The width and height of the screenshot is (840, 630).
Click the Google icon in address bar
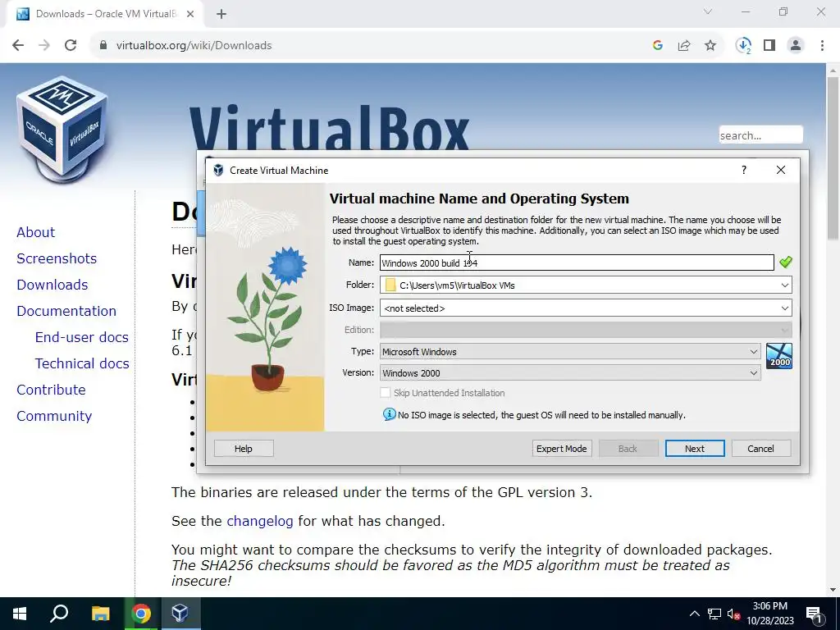click(658, 46)
